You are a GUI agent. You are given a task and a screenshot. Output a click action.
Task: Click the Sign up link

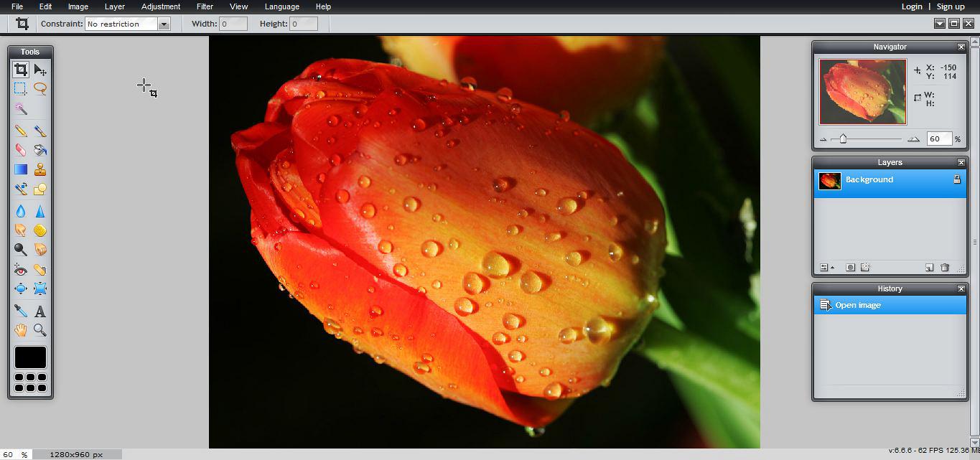[x=951, y=6]
